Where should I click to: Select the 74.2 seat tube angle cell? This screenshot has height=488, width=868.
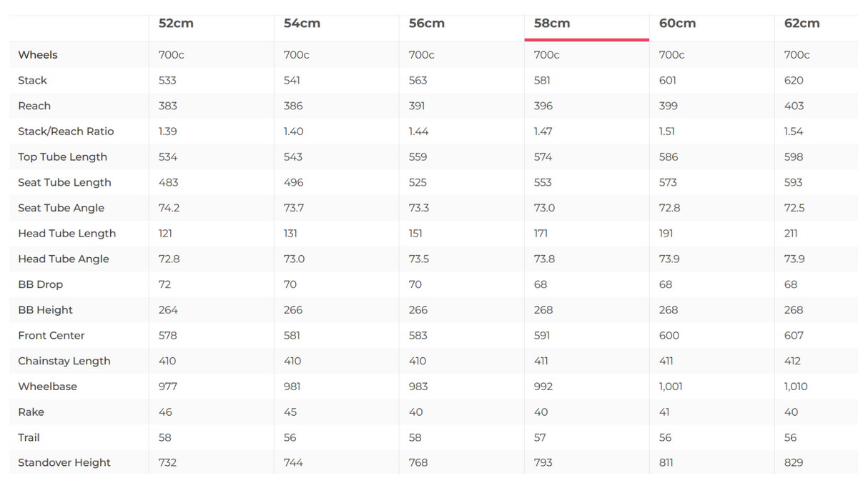click(x=169, y=208)
